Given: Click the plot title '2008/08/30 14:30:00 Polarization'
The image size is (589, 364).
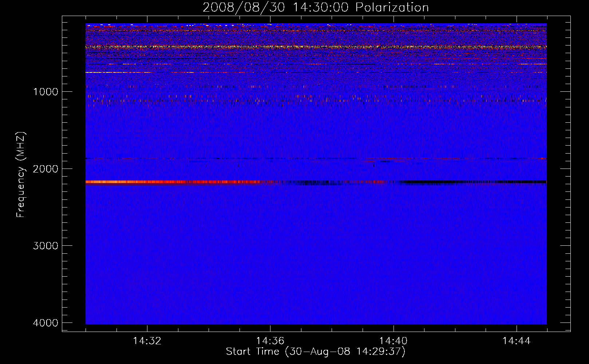Looking at the screenshot, I should pyautogui.click(x=316, y=7).
